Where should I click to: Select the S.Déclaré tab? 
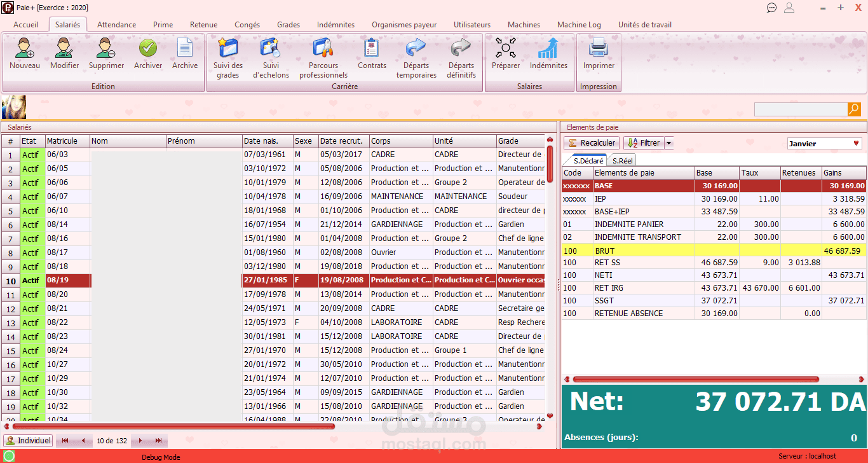click(x=588, y=160)
